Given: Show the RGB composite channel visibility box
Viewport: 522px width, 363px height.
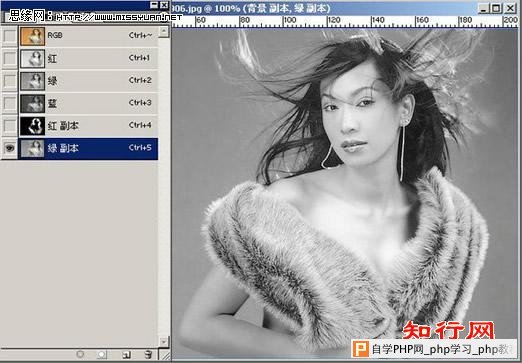Looking at the screenshot, I should coord(10,36).
